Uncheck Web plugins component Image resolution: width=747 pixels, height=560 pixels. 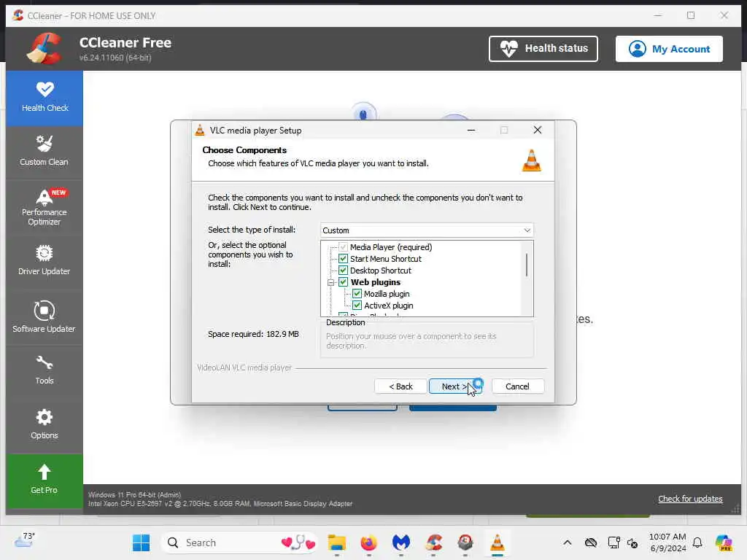point(343,282)
